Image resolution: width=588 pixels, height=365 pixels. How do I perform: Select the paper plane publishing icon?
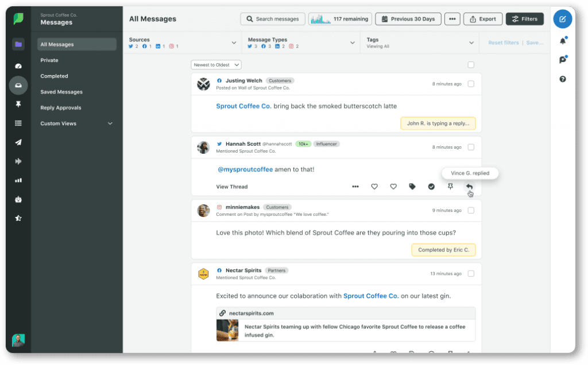[x=18, y=142]
